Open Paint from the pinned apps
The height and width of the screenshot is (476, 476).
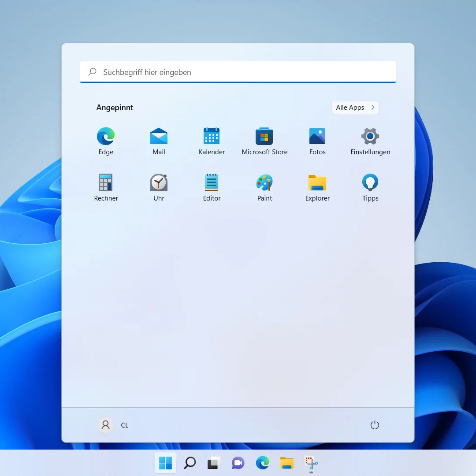click(264, 186)
